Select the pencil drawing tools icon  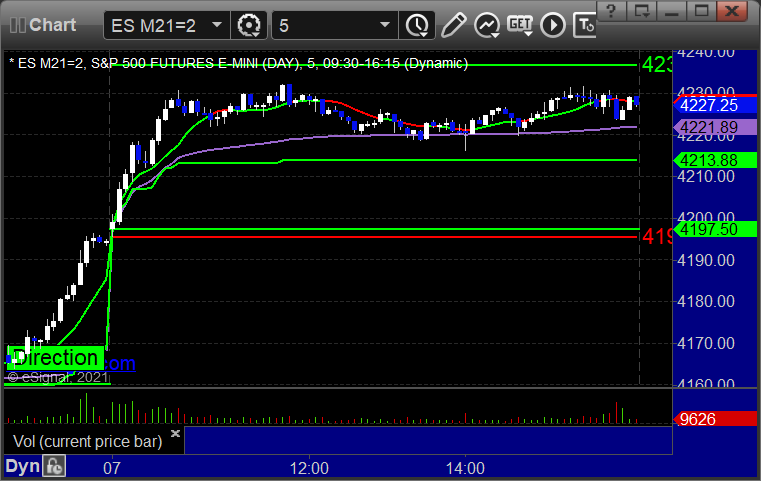click(x=453, y=25)
